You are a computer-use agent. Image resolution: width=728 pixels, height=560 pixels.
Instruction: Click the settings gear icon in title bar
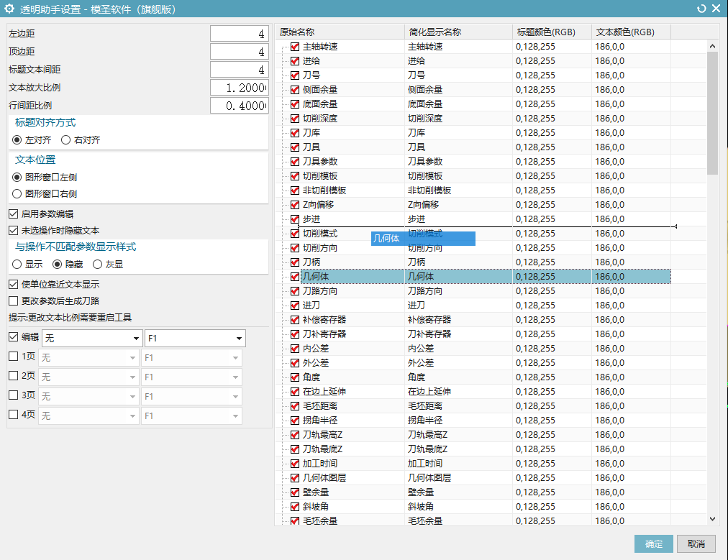[9, 9]
